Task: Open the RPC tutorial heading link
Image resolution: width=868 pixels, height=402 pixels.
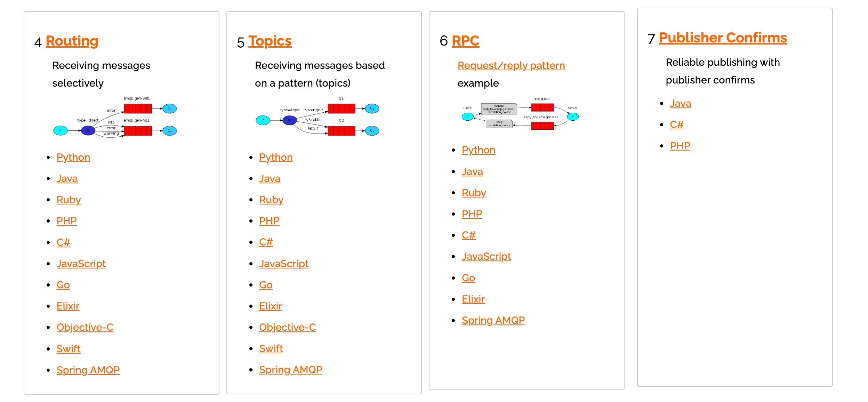Action: coord(465,41)
